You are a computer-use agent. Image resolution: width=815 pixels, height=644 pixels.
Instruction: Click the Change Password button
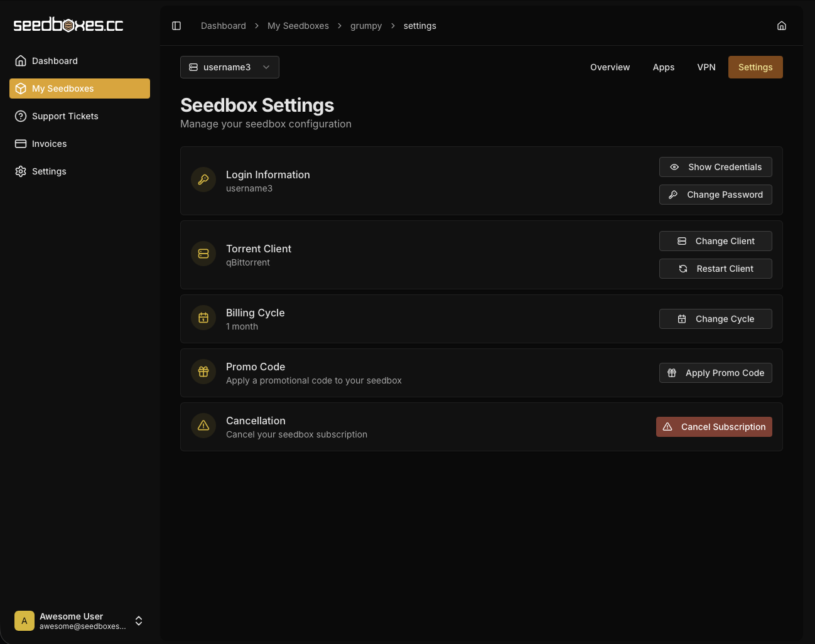(715, 195)
